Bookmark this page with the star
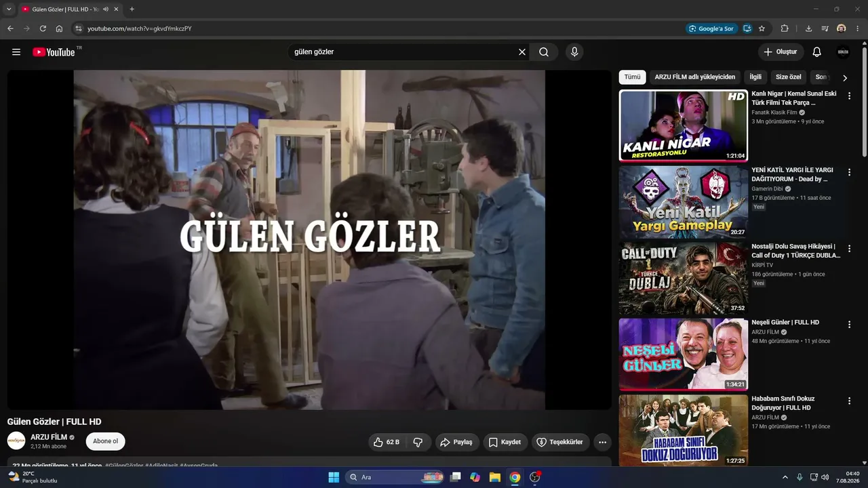This screenshot has height=488, width=868. pos(762,28)
